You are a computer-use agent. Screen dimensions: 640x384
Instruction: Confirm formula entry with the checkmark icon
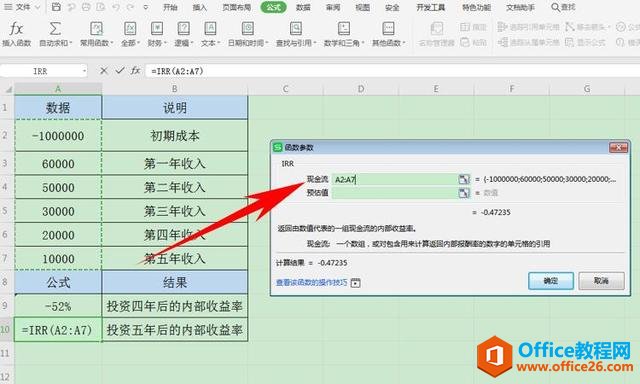120,71
